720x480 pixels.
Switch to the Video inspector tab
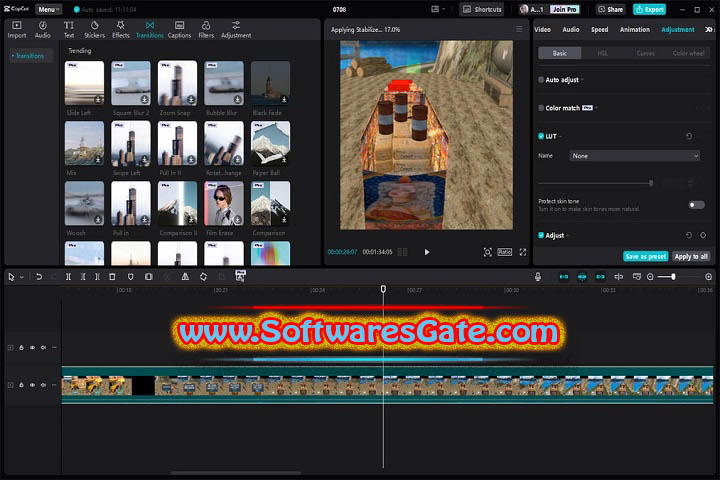point(542,29)
